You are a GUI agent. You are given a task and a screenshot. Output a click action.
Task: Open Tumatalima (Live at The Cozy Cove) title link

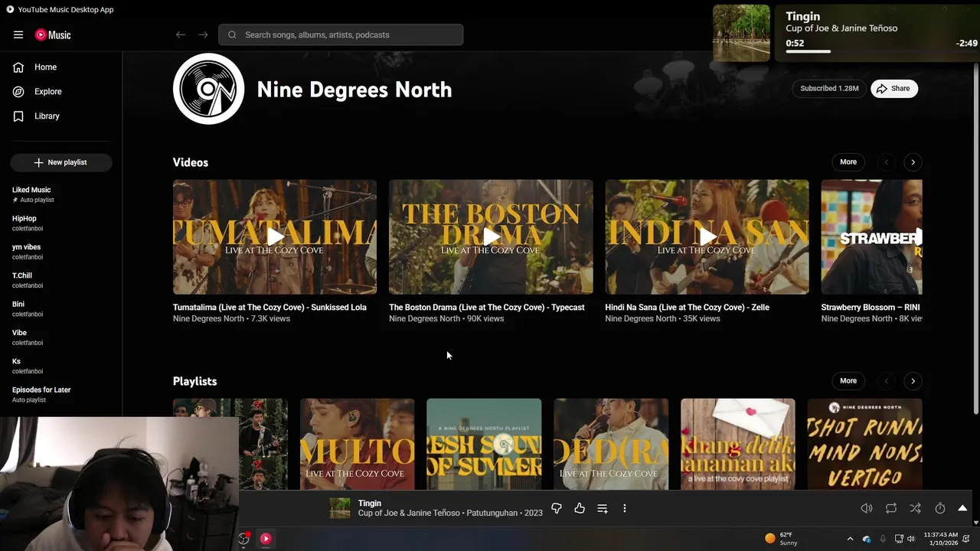(x=269, y=308)
